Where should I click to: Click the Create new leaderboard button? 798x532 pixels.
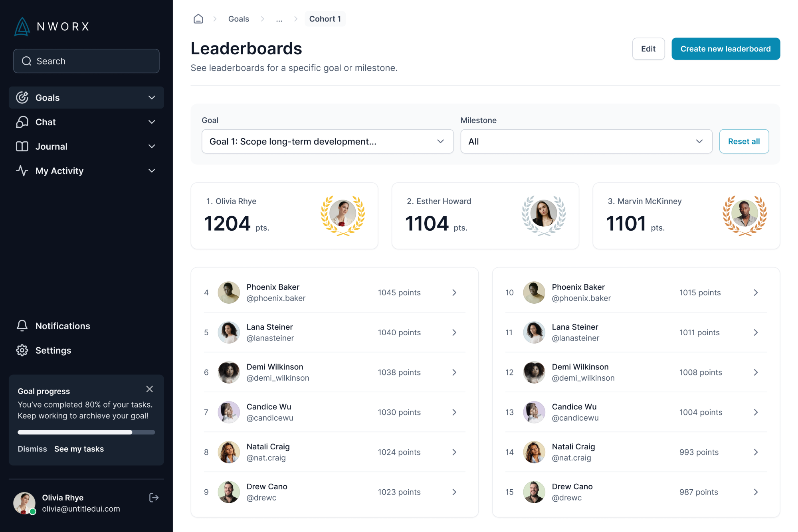click(x=725, y=48)
